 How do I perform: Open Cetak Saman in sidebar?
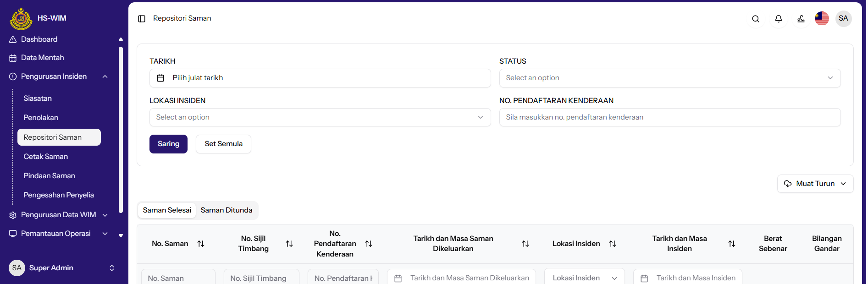point(46,157)
